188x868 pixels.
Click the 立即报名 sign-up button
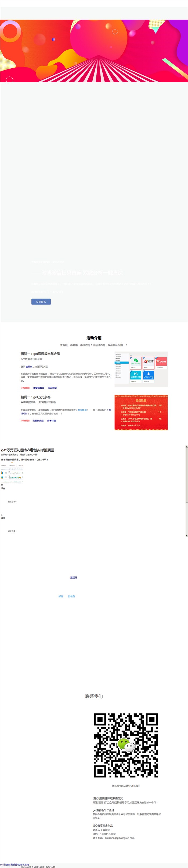[41, 301]
